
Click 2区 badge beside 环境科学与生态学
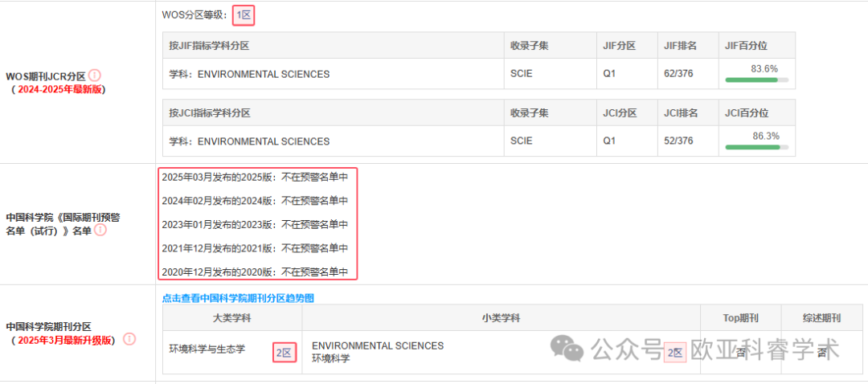coord(284,353)
